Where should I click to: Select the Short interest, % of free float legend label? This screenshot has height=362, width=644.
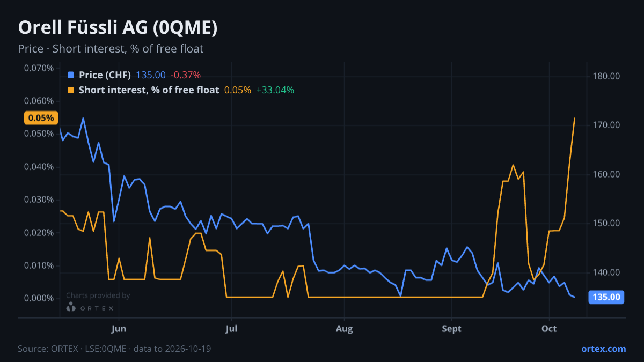(x=149, y=90)
